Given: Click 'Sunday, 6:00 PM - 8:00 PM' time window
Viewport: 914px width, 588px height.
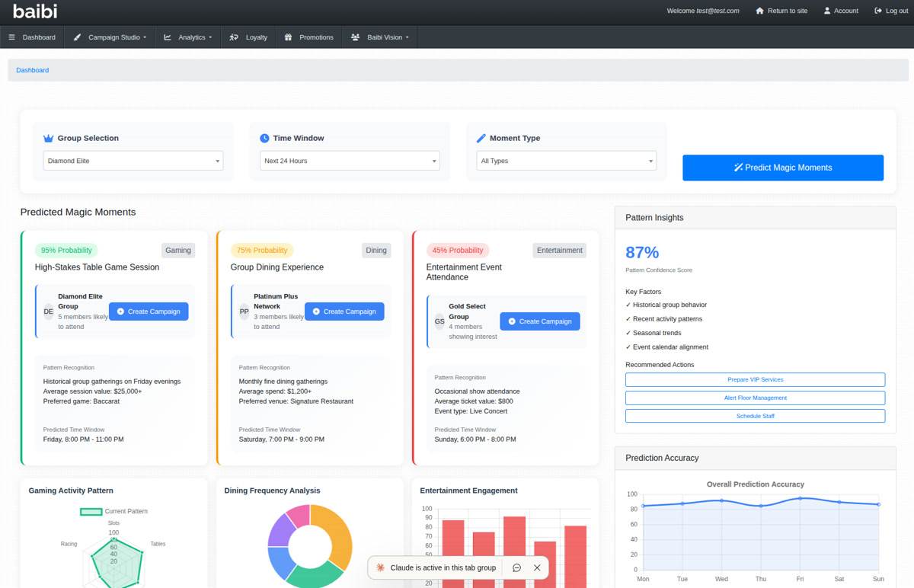Looking at the screenshot, I should (475, 439).
